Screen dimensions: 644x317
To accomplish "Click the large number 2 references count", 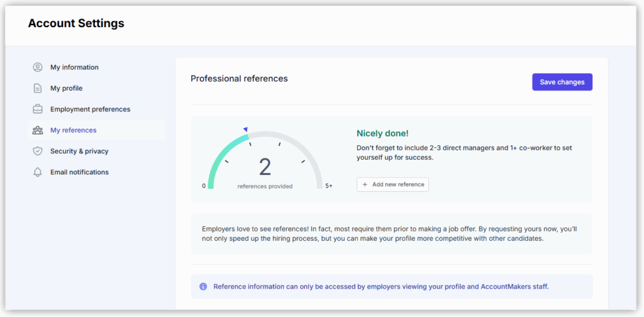I will [x=265, y=167].
